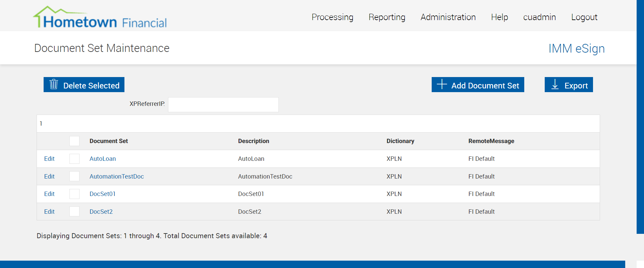
Task: Click the plus icon on Add Document Set
Action: (442, 84)
